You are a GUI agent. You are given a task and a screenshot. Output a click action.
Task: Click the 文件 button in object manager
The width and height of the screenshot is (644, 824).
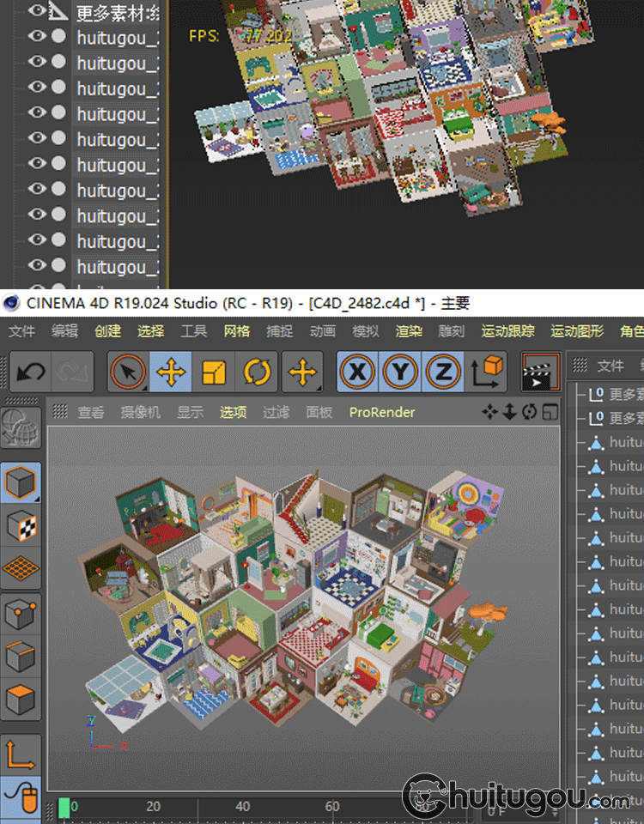pyautogui.click(x=610, y=366)
